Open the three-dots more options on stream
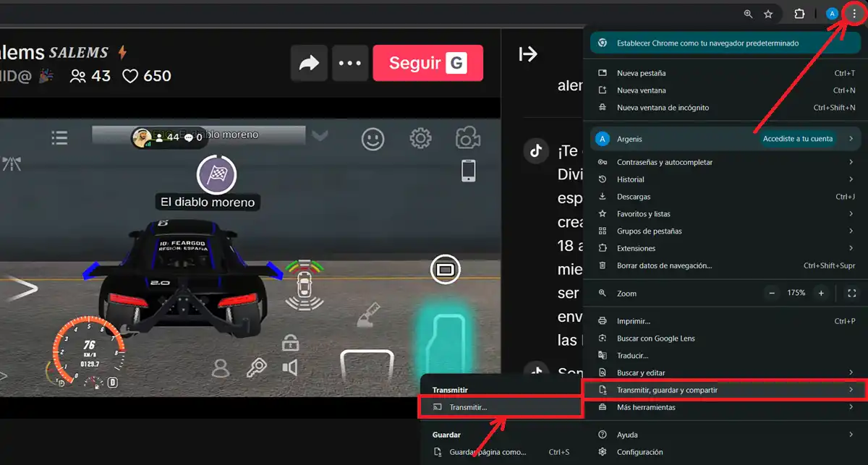Image resolution: width=868 pixels, height=465 pixels. tap(350, 63)
